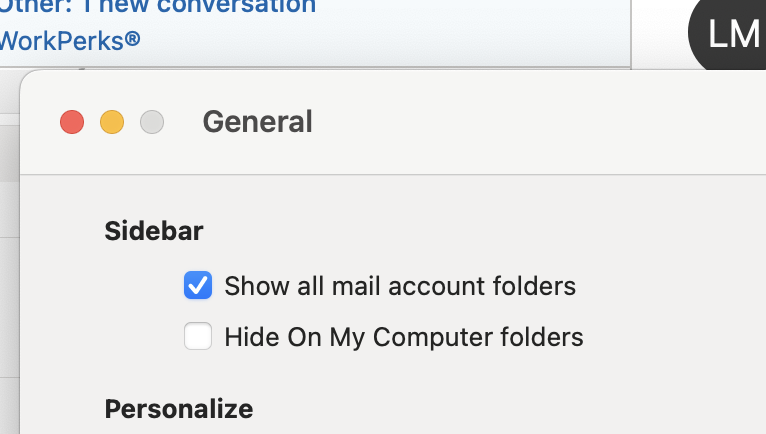Click the General window title
This screenshot has height=434, width=766.
[257, 122]
